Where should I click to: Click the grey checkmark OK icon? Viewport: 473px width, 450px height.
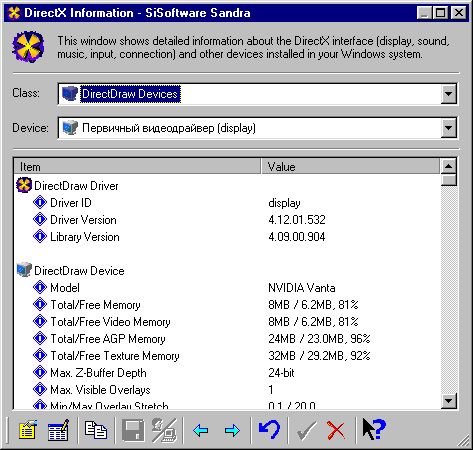307,430
